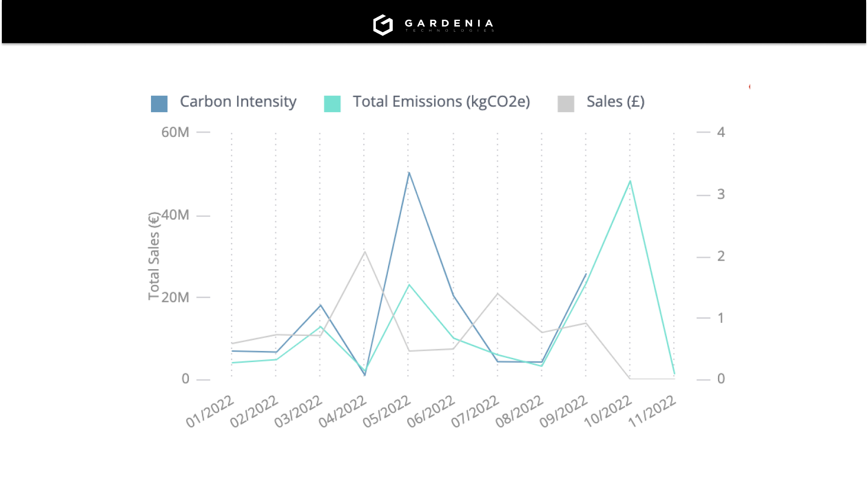Click the Carbon Intensity legend label

(238, 102)
